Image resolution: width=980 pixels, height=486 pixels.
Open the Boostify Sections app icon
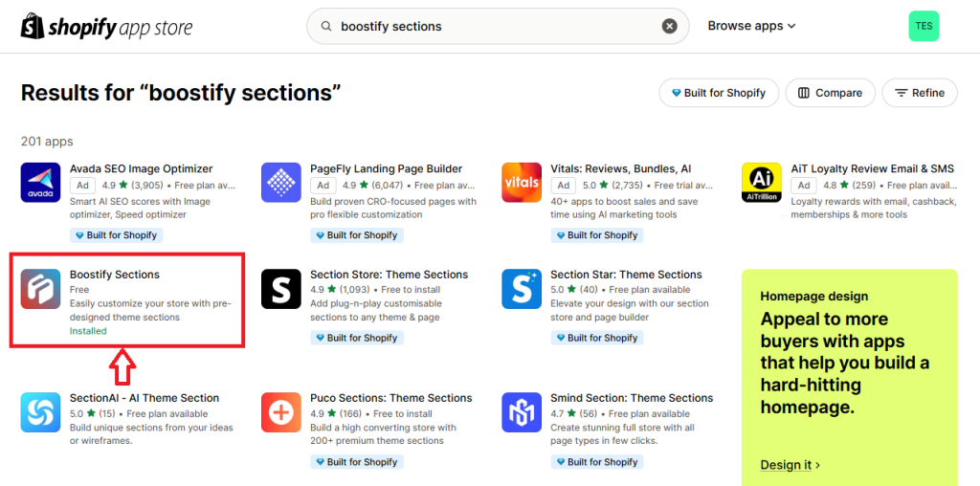coord(40,289)
